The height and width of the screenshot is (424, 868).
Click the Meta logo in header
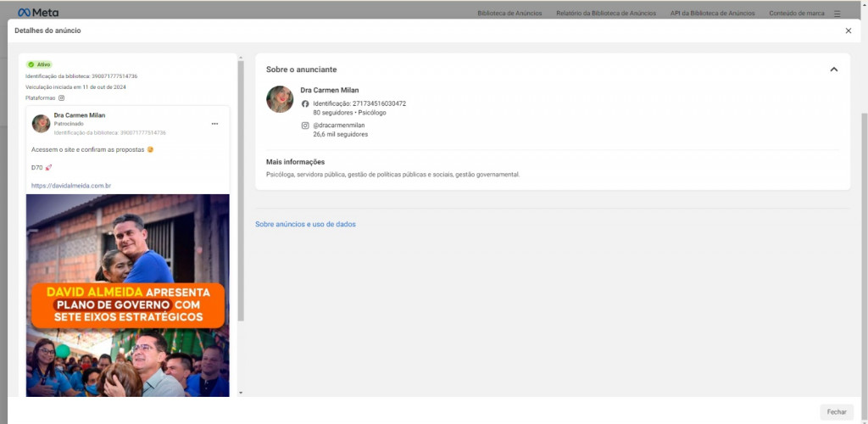click(x=38, y=13)
